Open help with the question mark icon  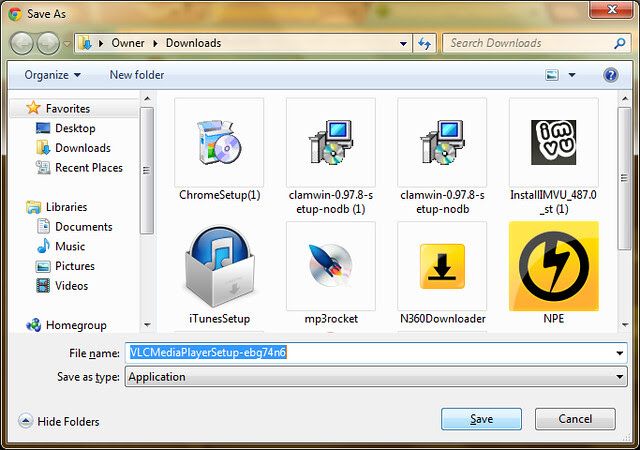click(x=611, y=75)
